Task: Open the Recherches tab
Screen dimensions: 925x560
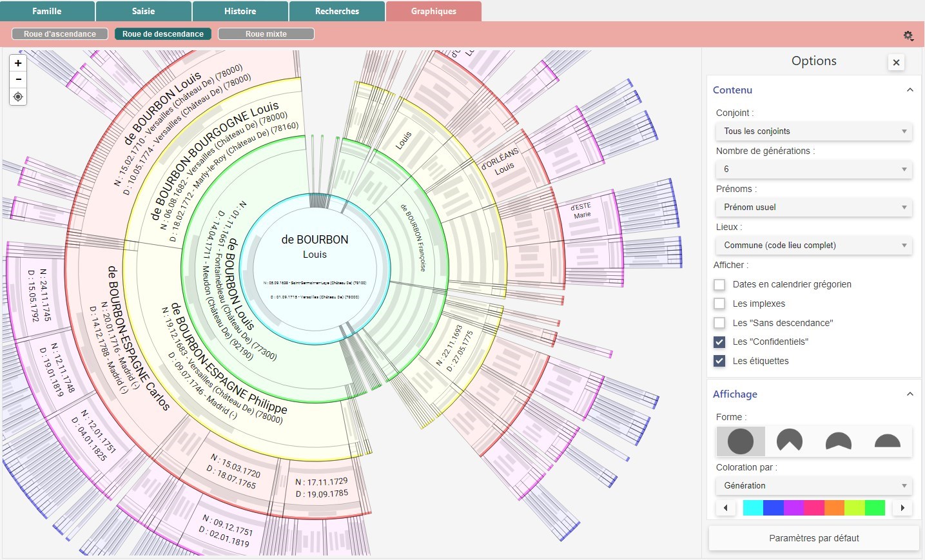Action: [x=337, y=11]
